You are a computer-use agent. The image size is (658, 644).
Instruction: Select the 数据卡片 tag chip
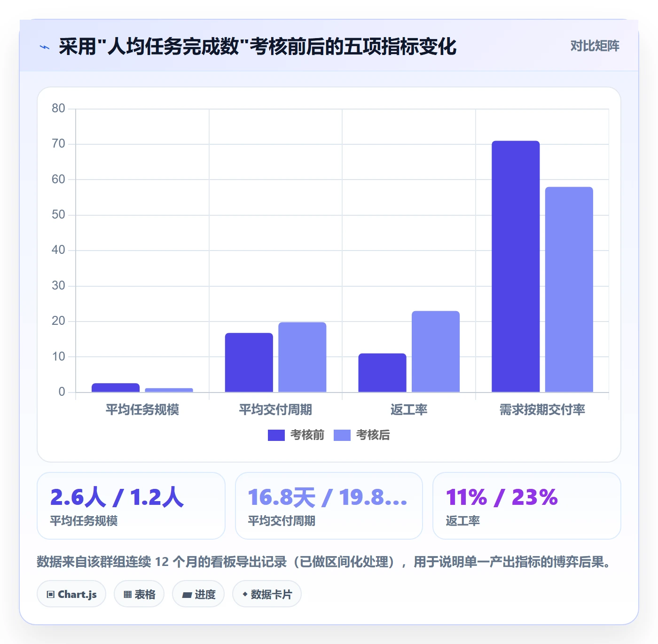pyautogui.click(x=267, y=594)
